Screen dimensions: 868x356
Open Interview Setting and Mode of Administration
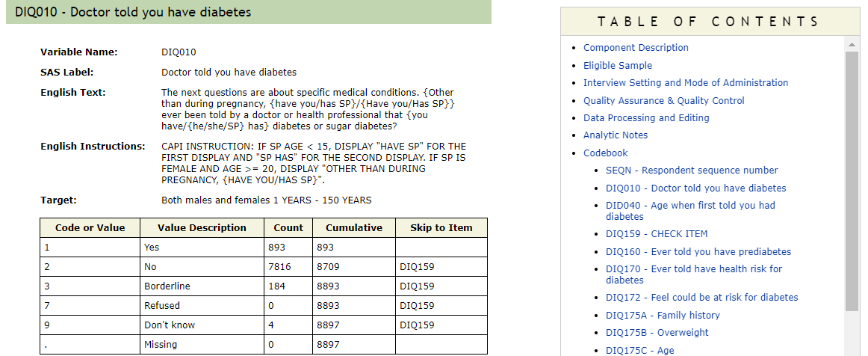(x=685, y=83)
